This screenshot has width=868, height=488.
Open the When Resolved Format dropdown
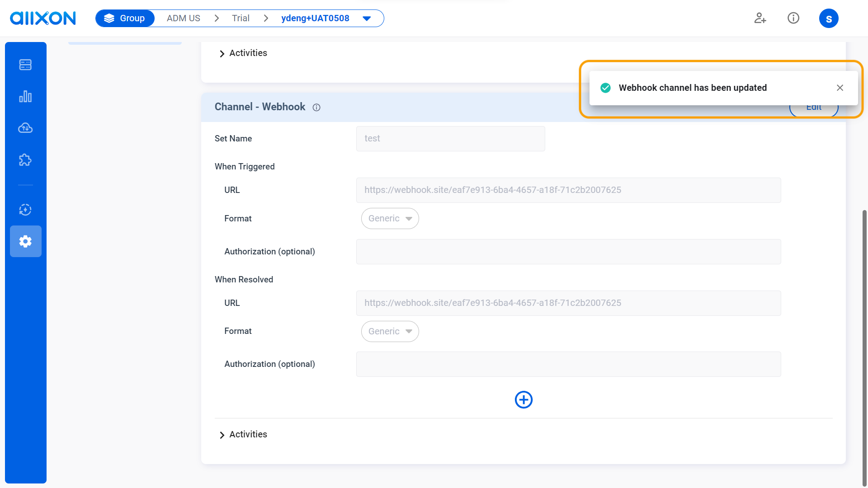390,331
